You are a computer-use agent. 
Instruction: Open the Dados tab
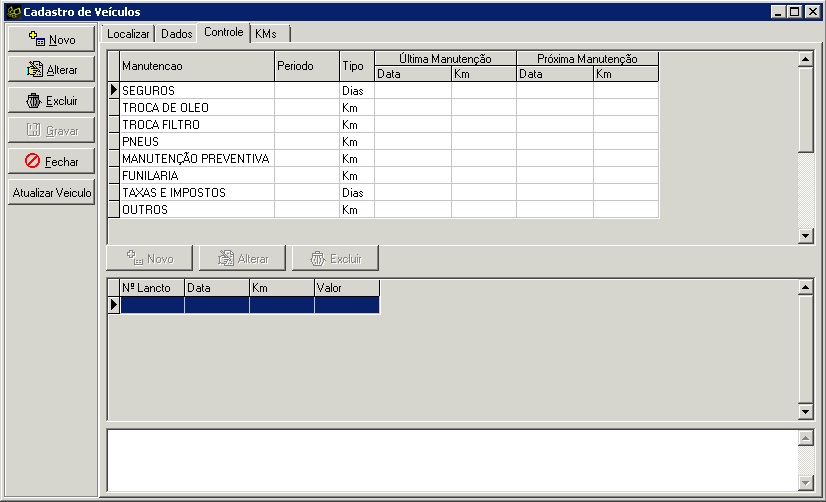pyautogui.click(x=176, y=33)
